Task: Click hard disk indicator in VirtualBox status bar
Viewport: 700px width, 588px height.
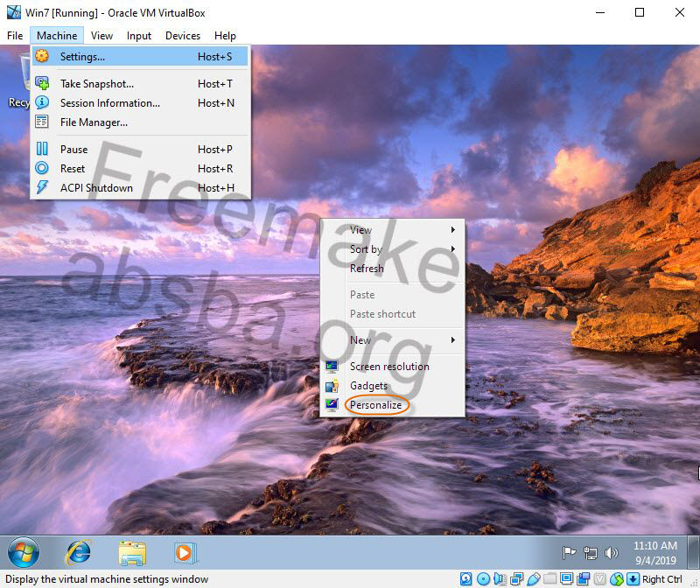Action: [465, 579]
